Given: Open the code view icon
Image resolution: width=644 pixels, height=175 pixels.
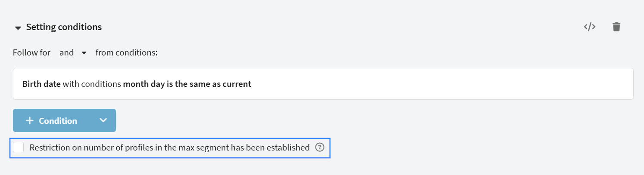Looking at the screenshot, I should click(590, 27).
